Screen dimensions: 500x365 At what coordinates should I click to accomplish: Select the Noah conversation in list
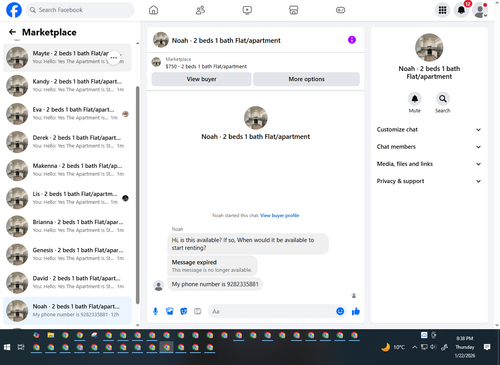click(67, 311)
